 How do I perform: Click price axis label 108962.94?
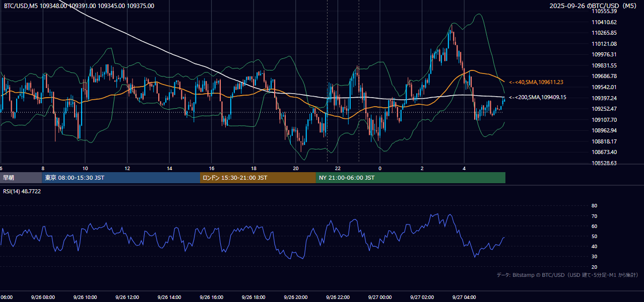[604, 130]
